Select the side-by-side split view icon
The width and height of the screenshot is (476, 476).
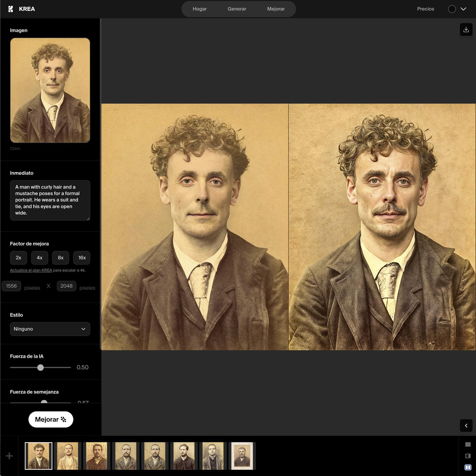(468, 467)
